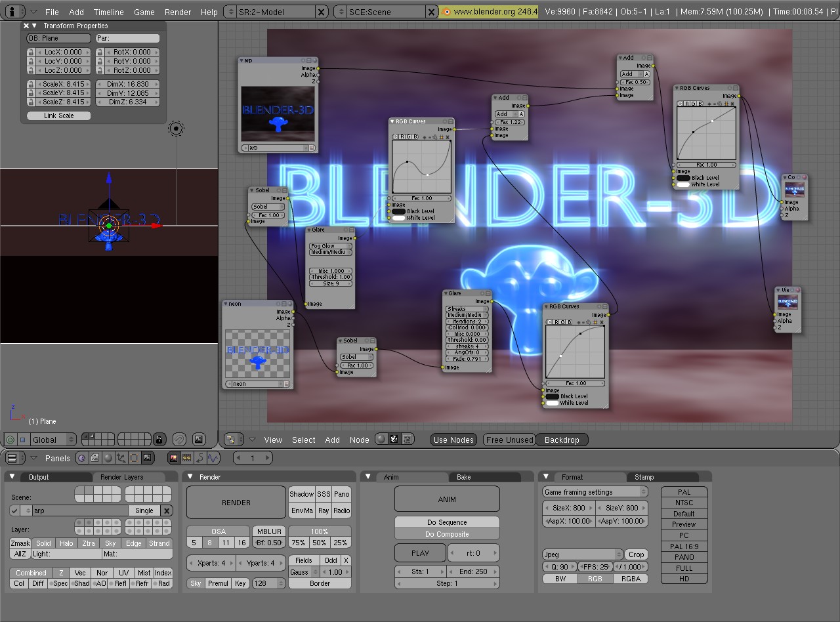Image resolution: width=840 pixels, height=622 pixels.
Task: Switch to the Stamp tab
Action: coord(644,477)
